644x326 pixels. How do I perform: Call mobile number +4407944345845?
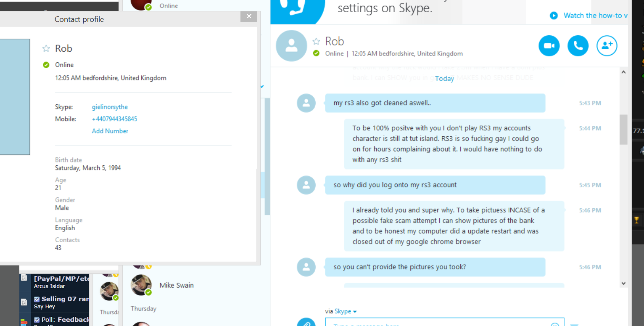click(x=114, y=119)
